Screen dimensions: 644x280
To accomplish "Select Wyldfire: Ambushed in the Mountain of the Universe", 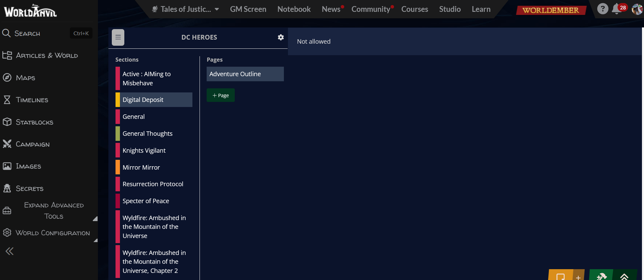I will pyautogui.click(x=154, y=227).
